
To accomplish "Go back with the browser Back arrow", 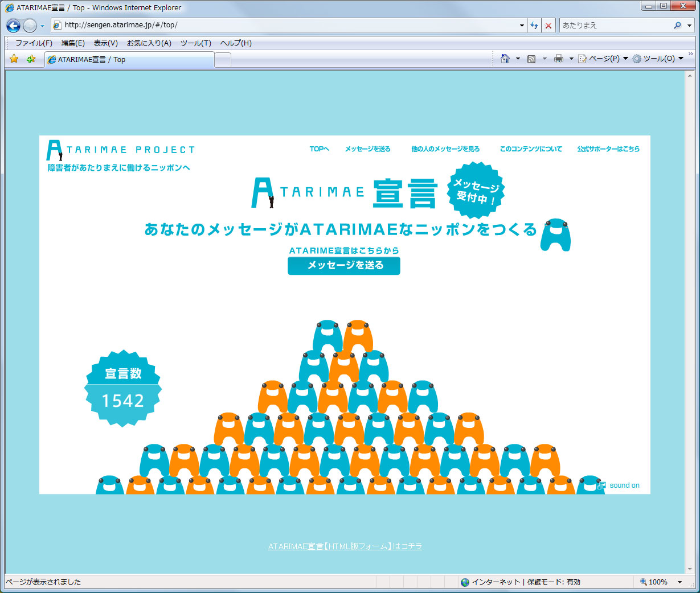I will coord(13,26).
